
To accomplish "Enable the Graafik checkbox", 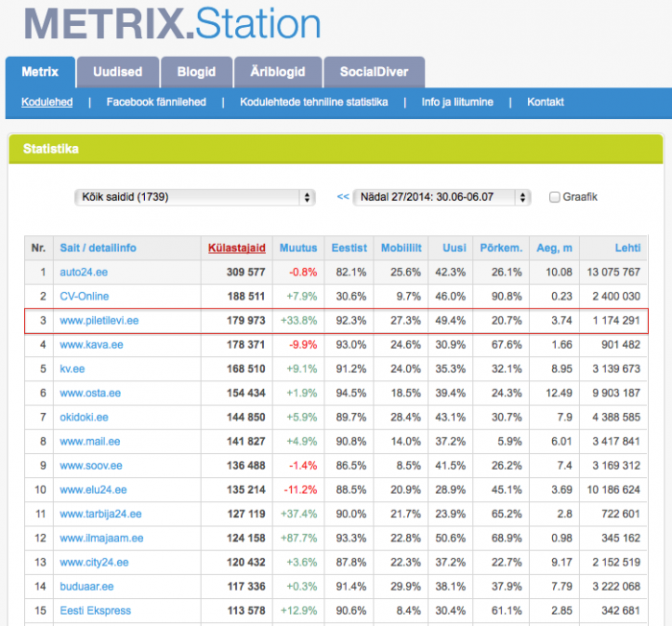I will point(555,197).
